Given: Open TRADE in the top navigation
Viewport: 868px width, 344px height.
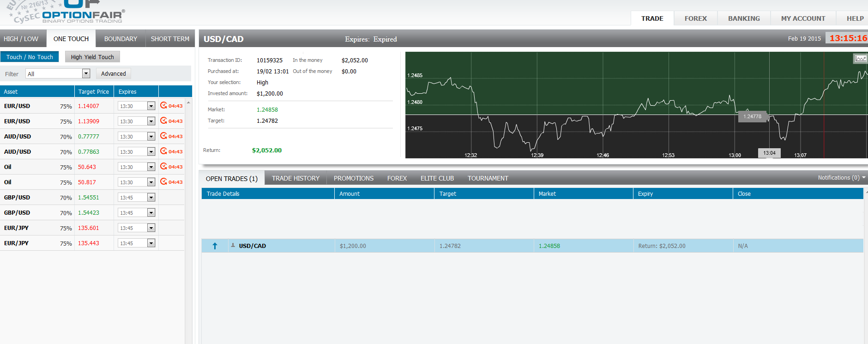Looking at the screenshot, I should pos(652,18).
